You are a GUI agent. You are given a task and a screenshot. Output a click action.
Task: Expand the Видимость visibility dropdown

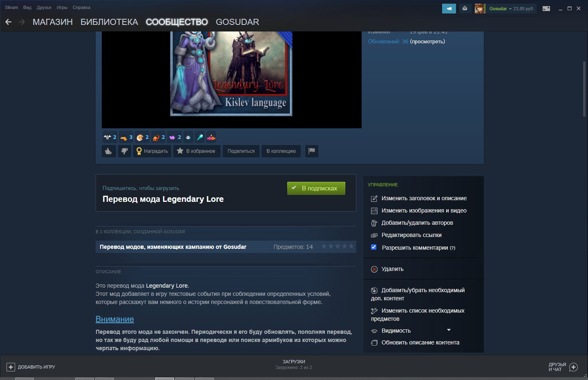(449, 330)
